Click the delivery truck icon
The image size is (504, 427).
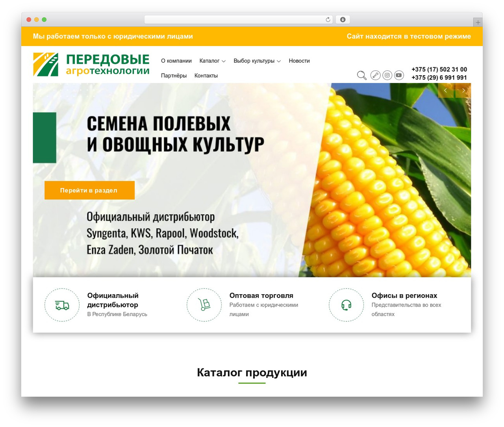click(x=62, y=305)
